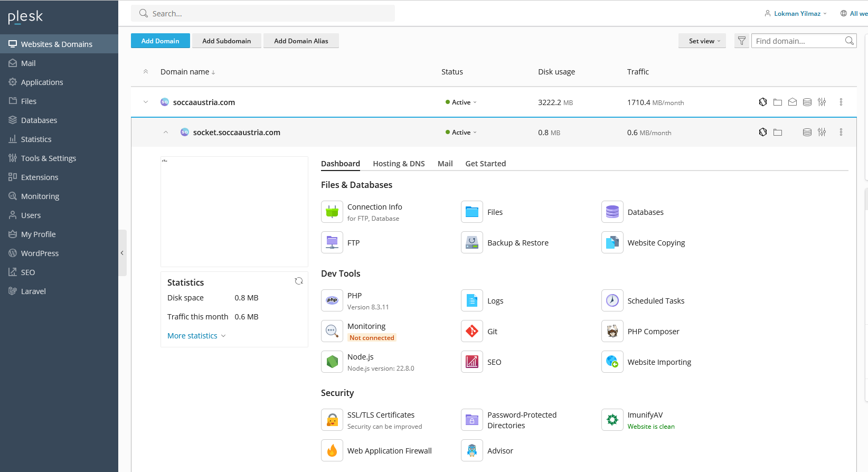This screenshot has height=472, width=868.
Task: Open the PHP Composer icon
Action: tap(612, 332)
